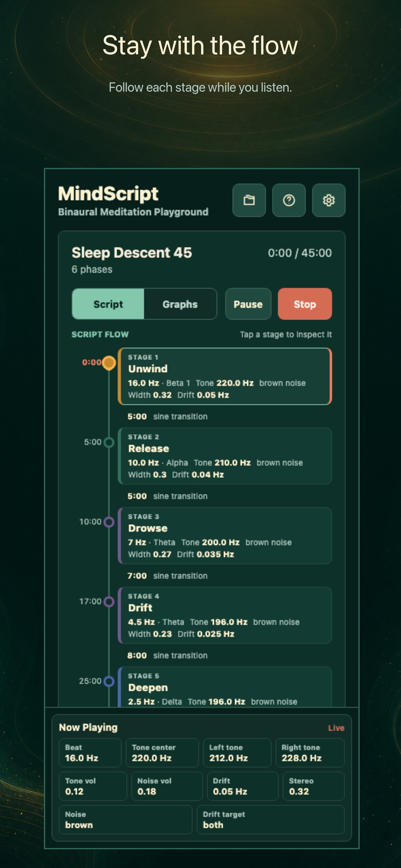Viewport: 401px width, 868px height.
Task: Click the Noise vol 0.18 tile
Action: pos(167,786)
